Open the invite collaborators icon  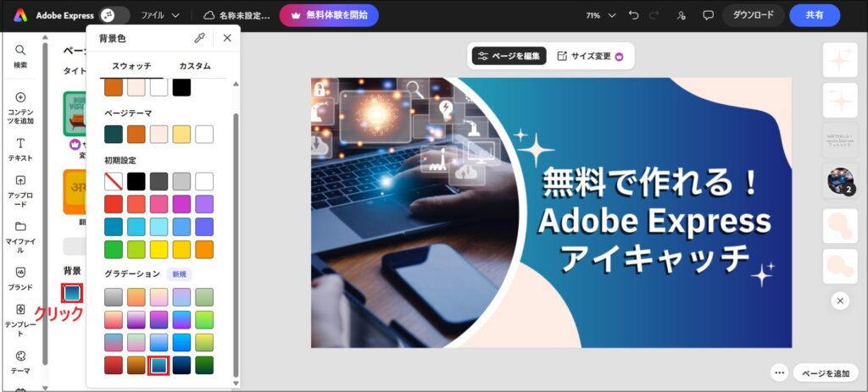click(x=682, y=15)
